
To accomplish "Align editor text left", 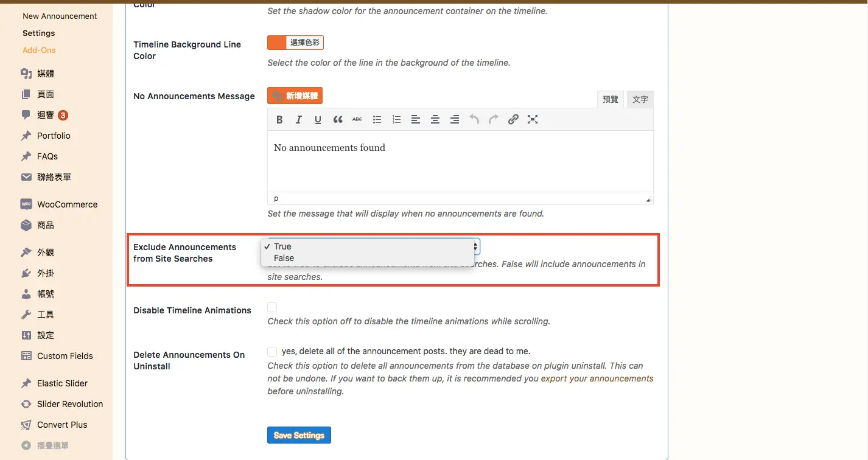I will coord(416,120).
